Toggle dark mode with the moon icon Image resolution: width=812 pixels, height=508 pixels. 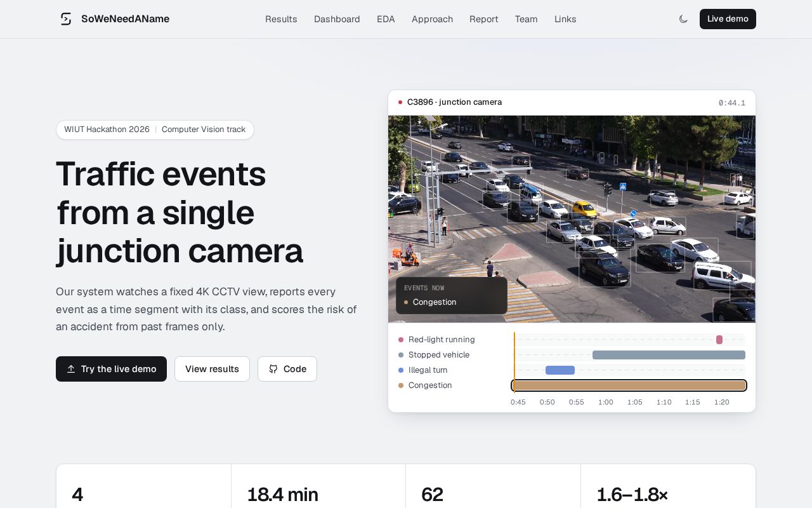[x=683, y=19]
